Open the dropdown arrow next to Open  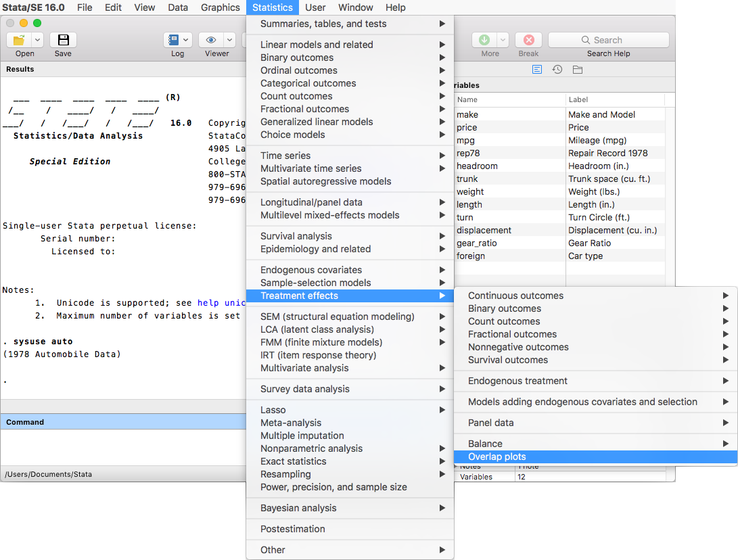37,40
